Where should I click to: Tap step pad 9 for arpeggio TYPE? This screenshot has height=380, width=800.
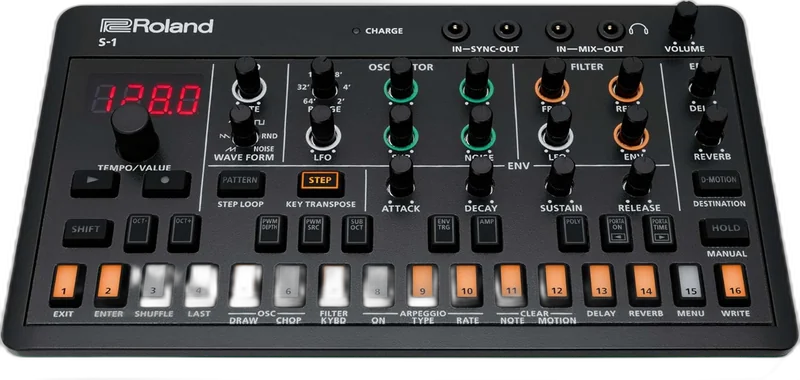tap(422, 285)
